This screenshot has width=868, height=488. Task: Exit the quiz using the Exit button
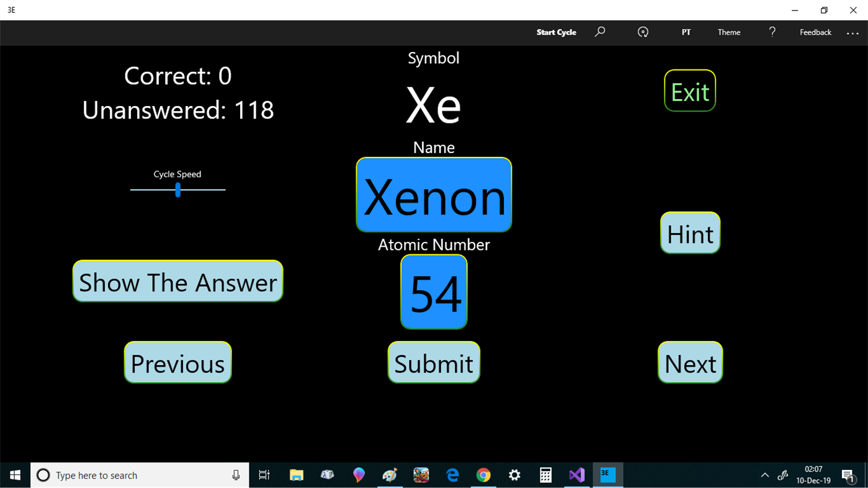pos(690,91)
